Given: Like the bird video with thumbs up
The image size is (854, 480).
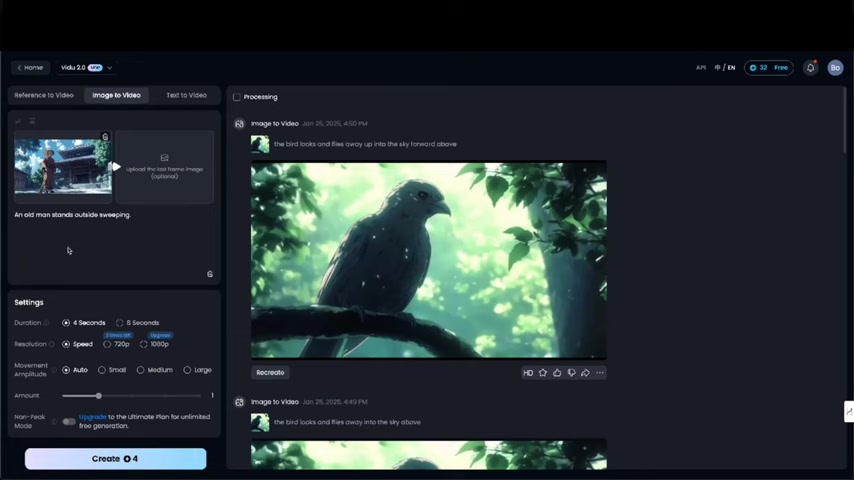Looking at the screenshot, I should pyautogui.click(x=557, y=373).
